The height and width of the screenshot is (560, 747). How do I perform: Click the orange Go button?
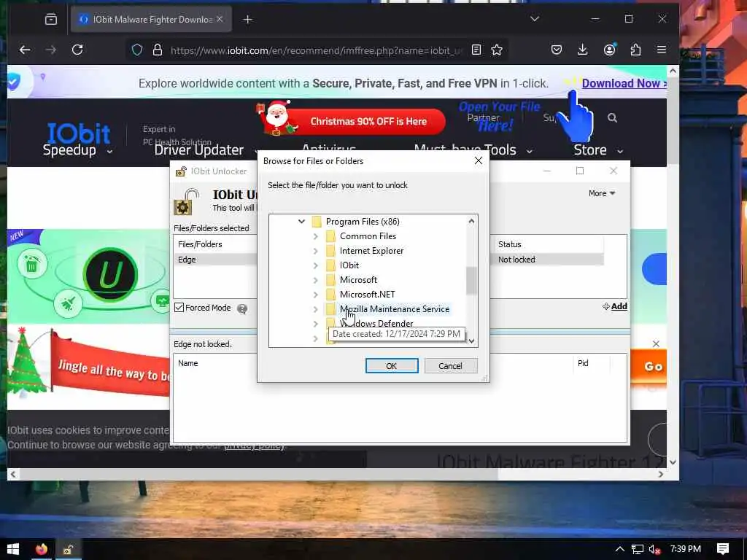pyautogui.click(x=649, y=366)
